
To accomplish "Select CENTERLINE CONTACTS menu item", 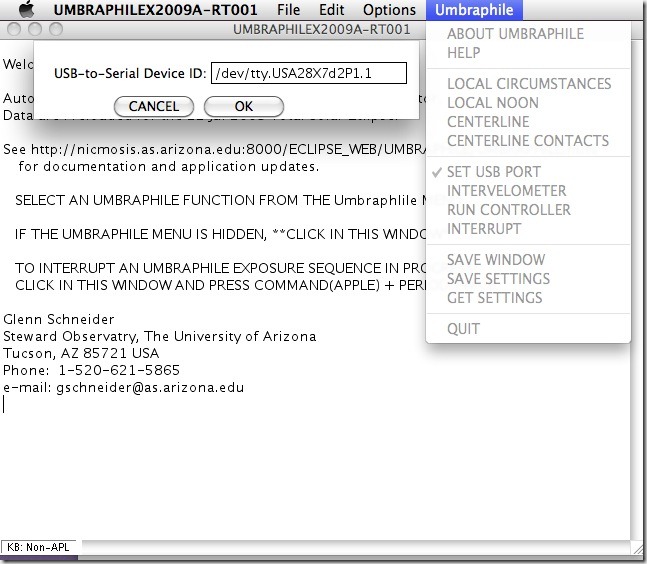I will pos(528,141).
